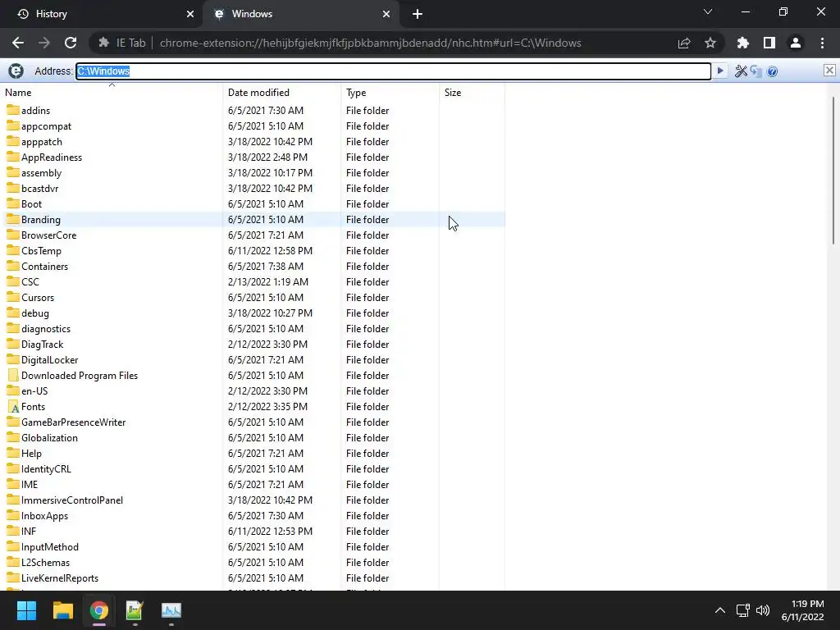Open the Chrome extensions puzzle icon

742,43
